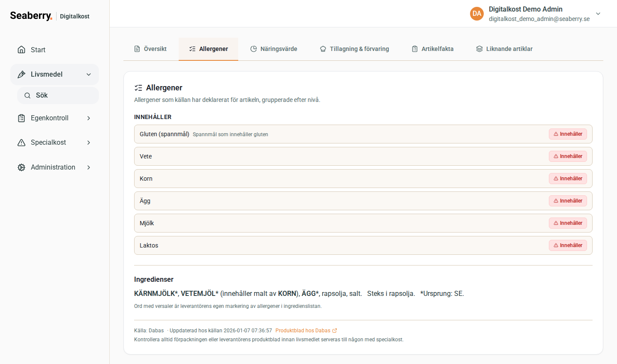Click the Innehåller badge for Mjölk
This screenshot has width=617, height=364.
pos(568,223)
